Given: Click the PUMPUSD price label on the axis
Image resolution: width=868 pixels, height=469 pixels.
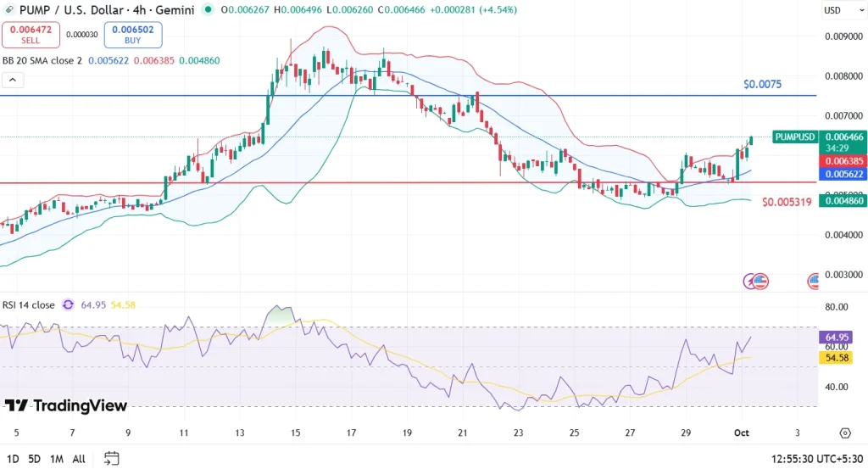Looking at the screenshot, I should pos(794,137).
